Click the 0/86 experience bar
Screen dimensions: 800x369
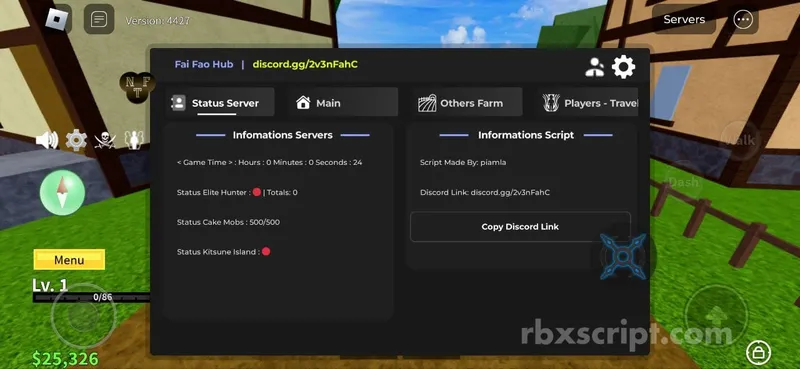92,297
